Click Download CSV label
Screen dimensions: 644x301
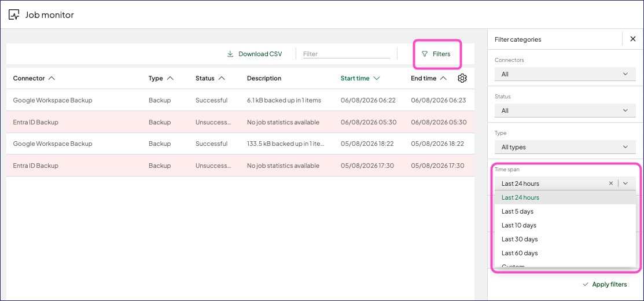(x=260, y=54)
